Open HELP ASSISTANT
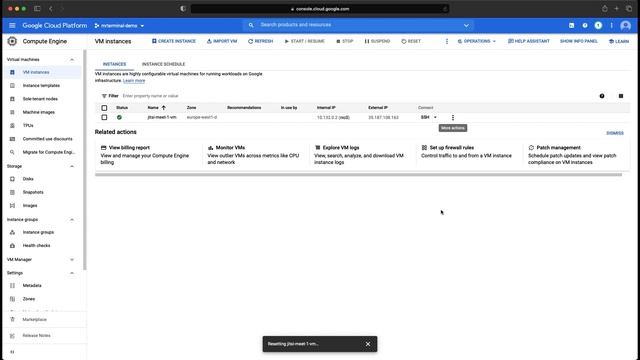Screen dimensions: 640x360 click(x=529, y=41)
